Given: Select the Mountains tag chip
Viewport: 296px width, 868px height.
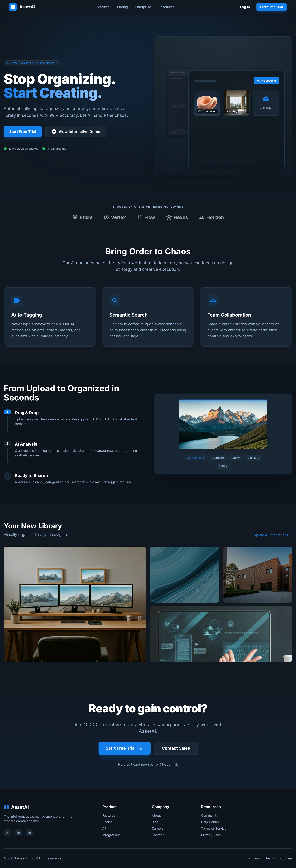Looking at the screenshot, I should coord(196,458).
